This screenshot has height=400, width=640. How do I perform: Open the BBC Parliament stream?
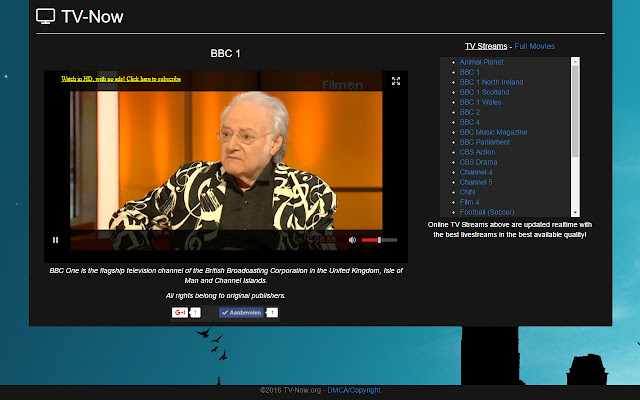(x=484, y=142)
